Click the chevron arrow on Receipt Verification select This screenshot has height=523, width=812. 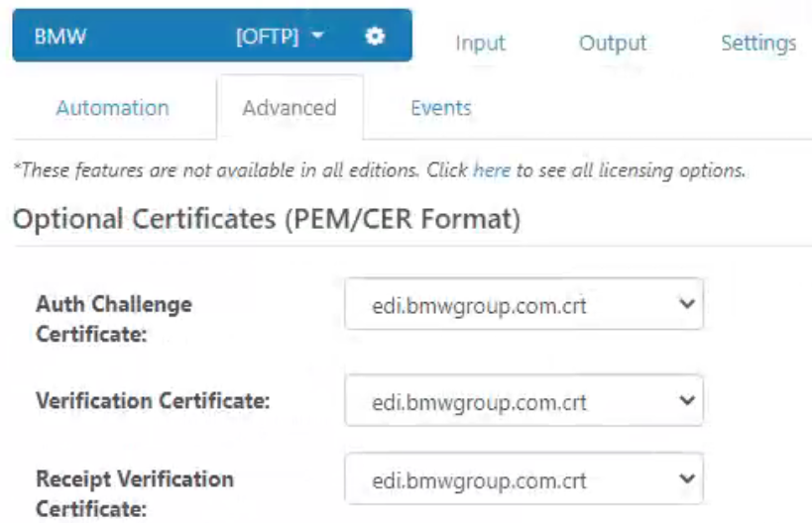pos(687,478)
